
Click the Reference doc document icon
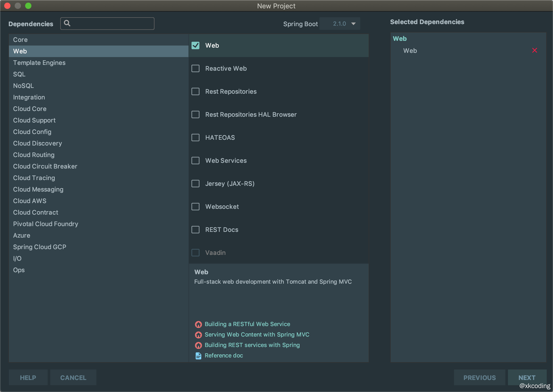pos(198,356)
